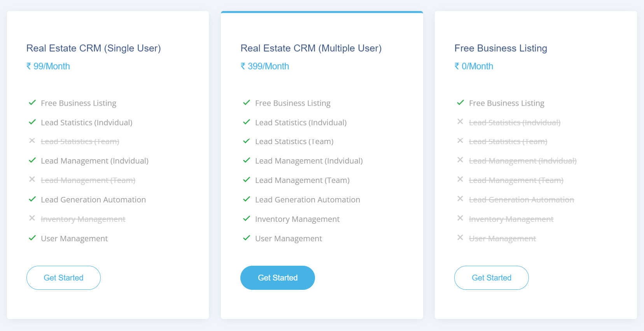
Task: Click struck-through Lead Statistics (Team) in Free plan
Action: [x=508, y=141]
